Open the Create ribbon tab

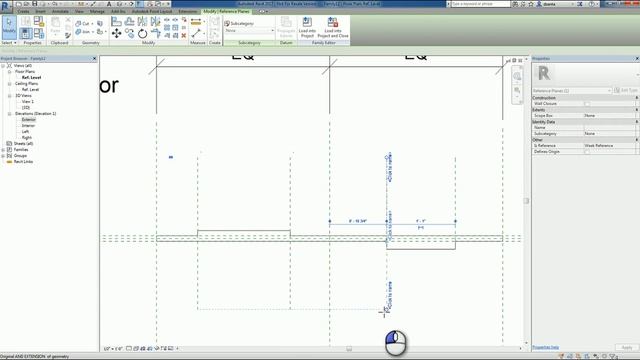(23, 11)
